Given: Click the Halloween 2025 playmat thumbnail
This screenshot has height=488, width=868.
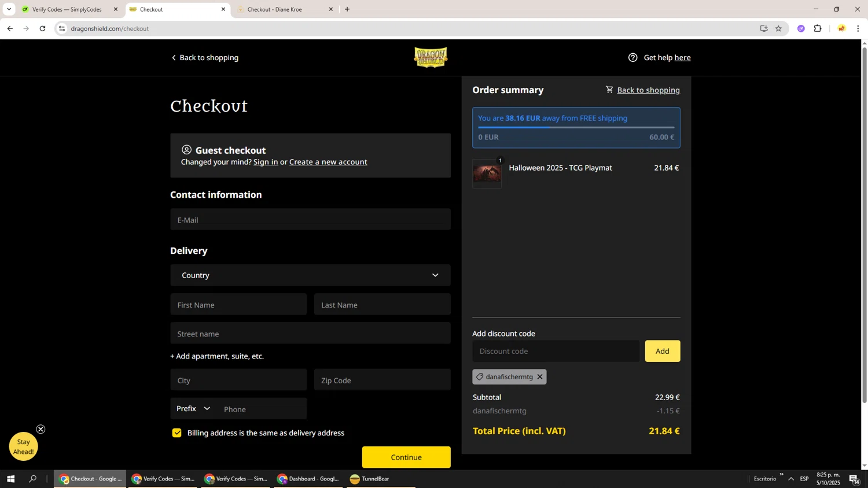Looking at the screenshot, I should 487,173.
